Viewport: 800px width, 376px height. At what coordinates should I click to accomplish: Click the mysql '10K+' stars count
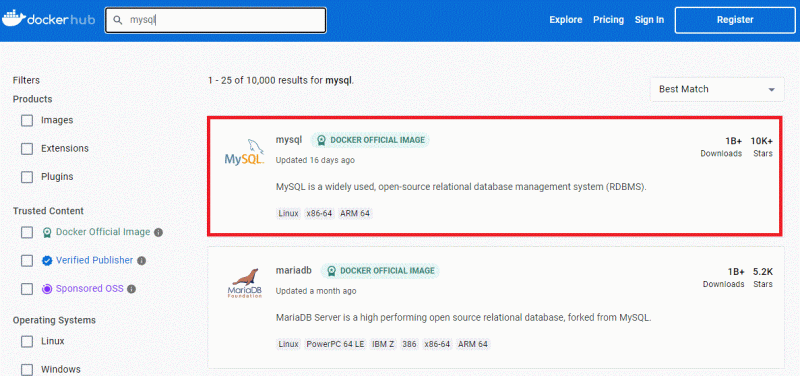point(761,141)
